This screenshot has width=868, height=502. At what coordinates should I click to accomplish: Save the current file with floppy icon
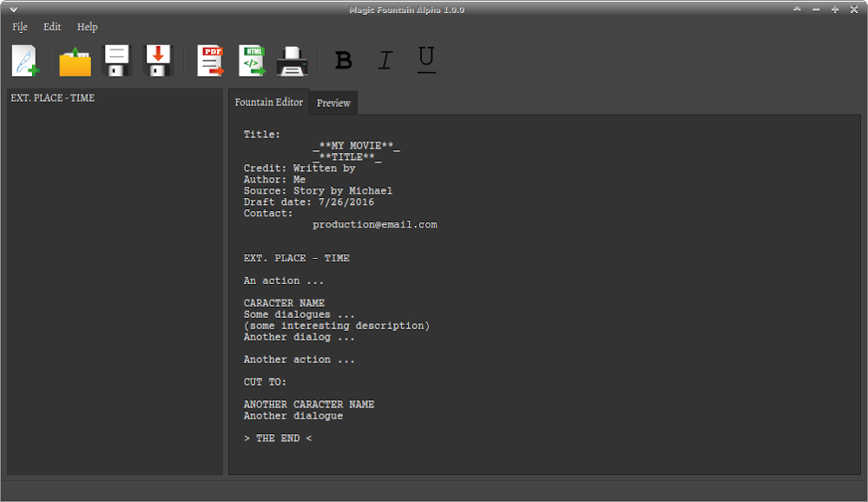[x=117, y=61]
